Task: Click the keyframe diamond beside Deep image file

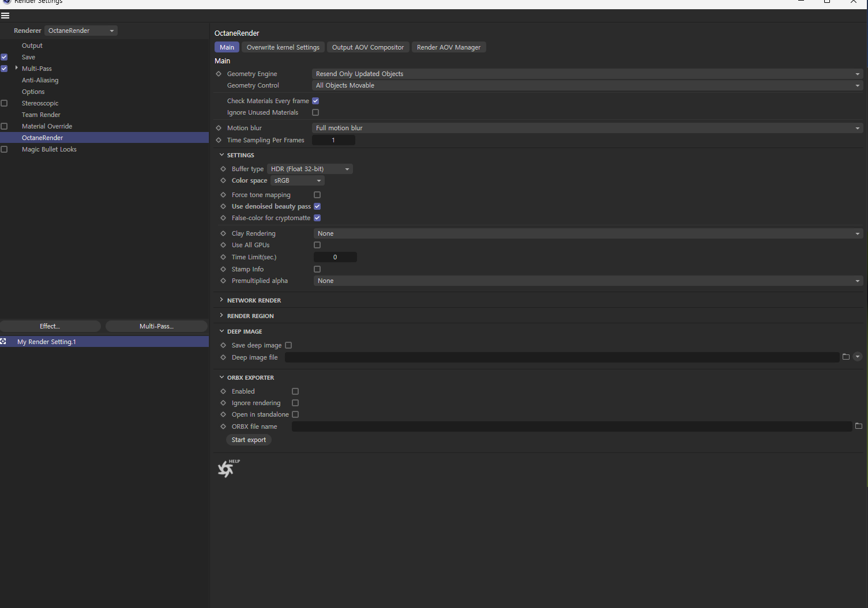Action: (x=223, y=357)
